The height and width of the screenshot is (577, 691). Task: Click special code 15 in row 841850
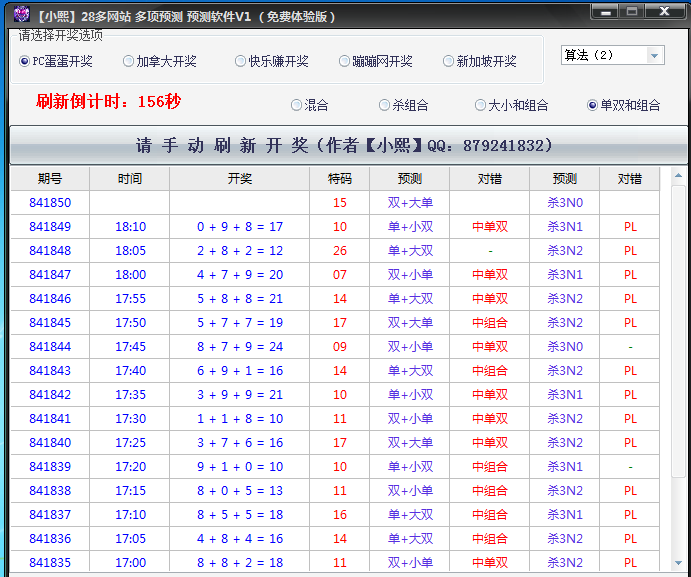[x=340, y=203]
